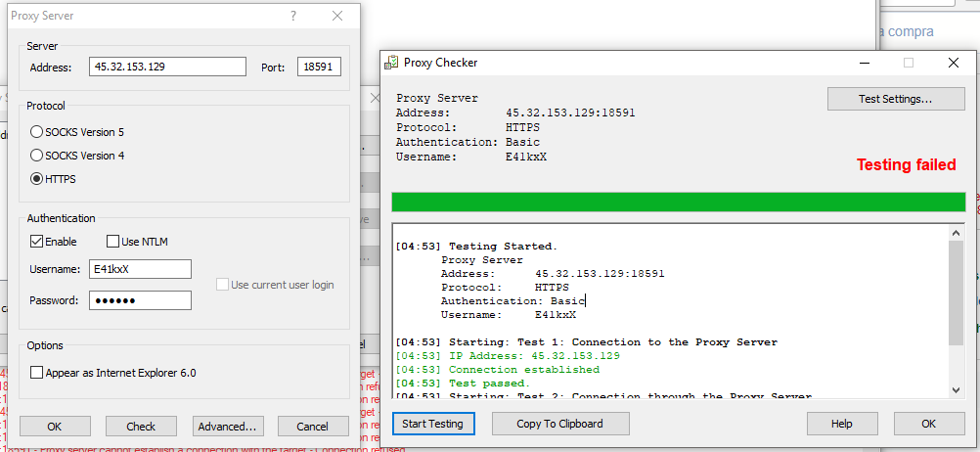Click the green test progress bar
This screenshot has height=452, width=980.
678,202
